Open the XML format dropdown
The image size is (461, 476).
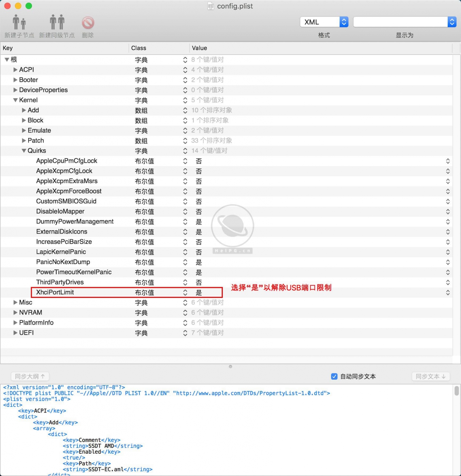click(324, 22)
